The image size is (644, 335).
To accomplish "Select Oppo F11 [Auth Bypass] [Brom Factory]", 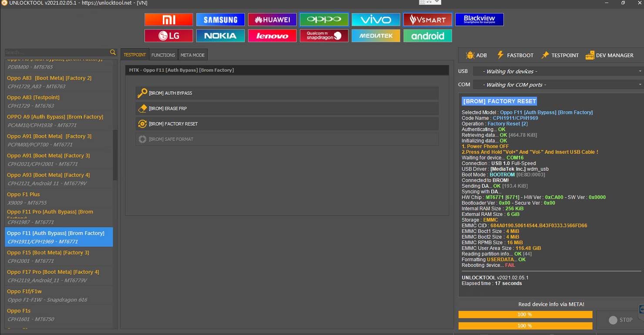I will point(59,237).
